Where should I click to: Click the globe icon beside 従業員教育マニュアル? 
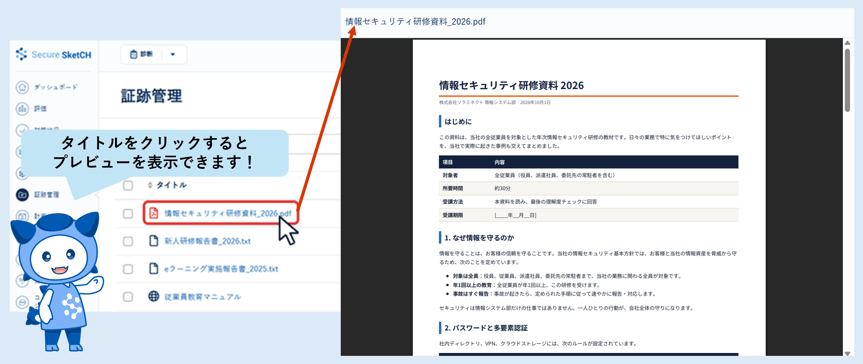point(154,297)
